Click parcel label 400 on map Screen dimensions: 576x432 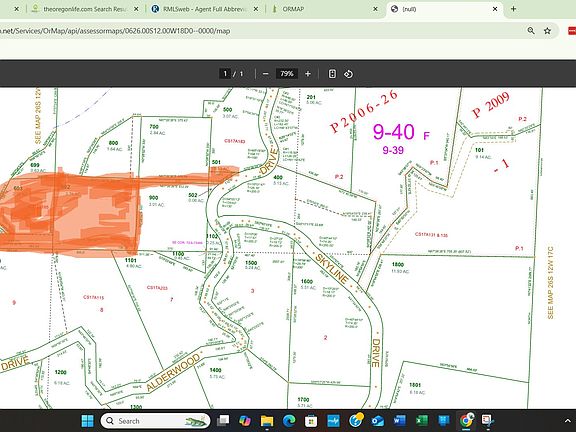click(278, 177)
